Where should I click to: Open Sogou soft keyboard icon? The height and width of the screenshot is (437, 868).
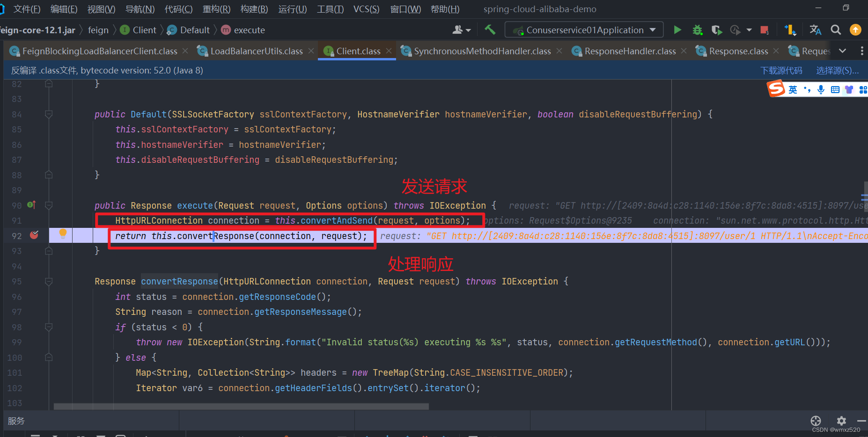835,89
